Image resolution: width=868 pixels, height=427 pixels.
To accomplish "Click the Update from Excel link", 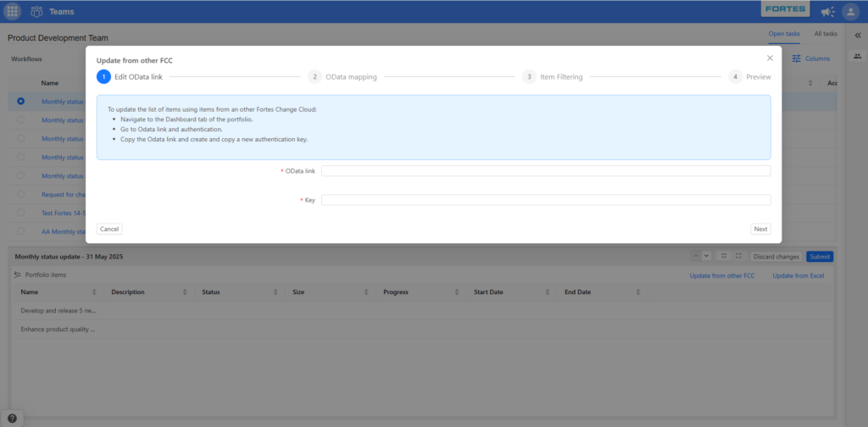I will click(798, 275).
